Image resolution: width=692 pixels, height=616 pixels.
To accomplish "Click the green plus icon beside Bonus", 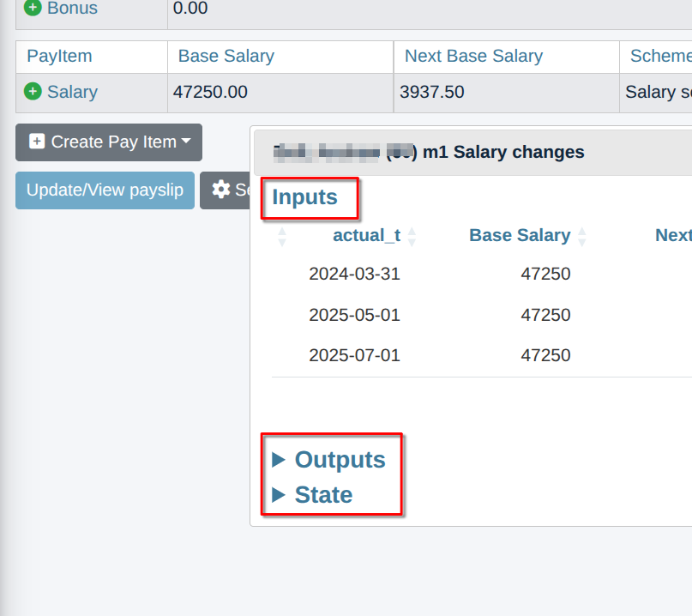I will (33, 8).
